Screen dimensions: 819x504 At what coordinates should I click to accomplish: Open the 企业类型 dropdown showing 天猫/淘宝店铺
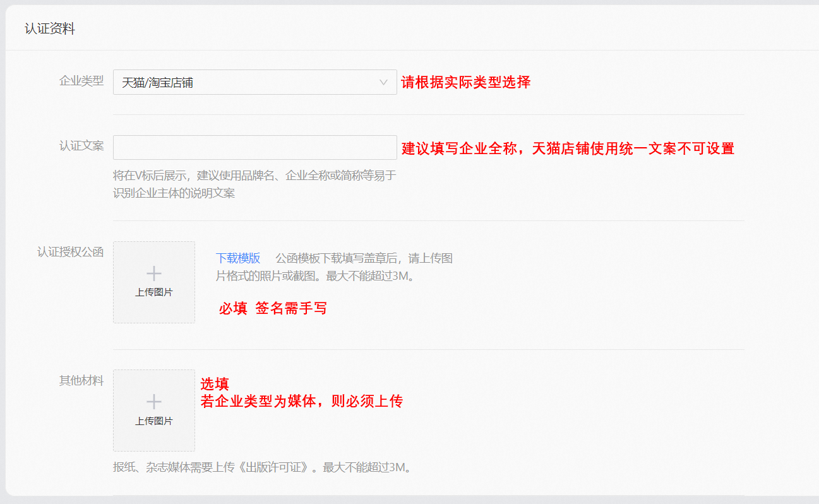click(x=254, y=82)
